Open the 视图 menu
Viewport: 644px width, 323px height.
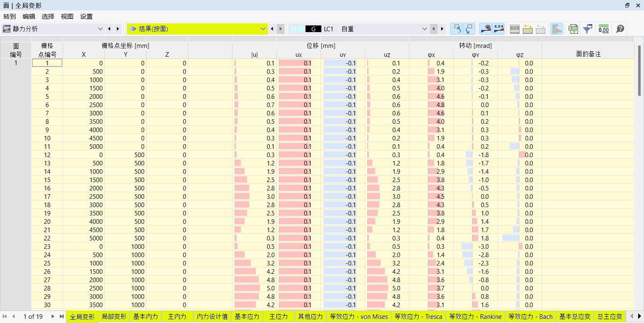coord(67,17)
